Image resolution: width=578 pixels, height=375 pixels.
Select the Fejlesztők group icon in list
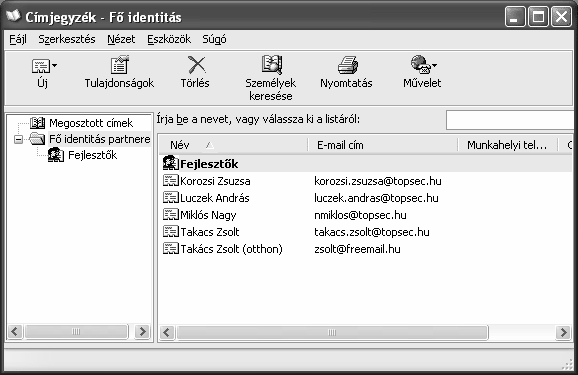(171, 163)
